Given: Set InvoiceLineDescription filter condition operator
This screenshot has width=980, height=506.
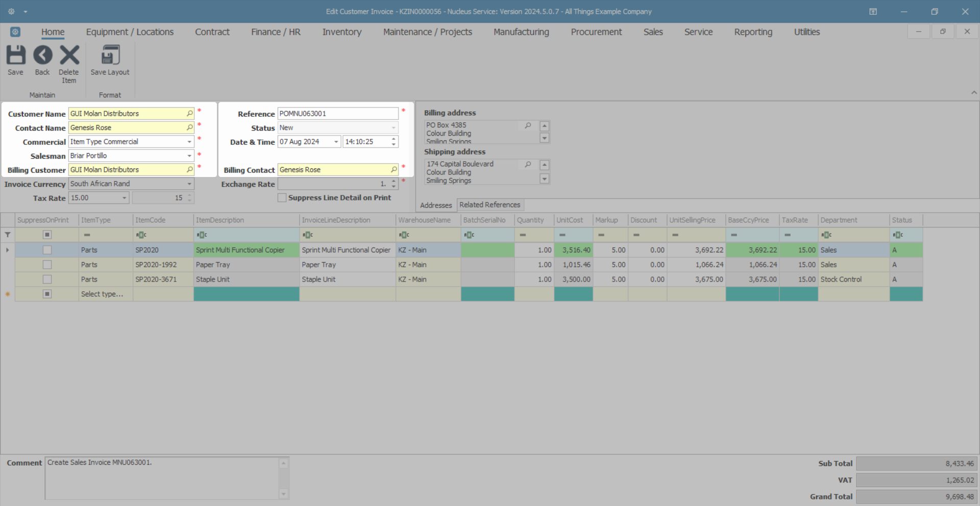Looking at the screenshot, I should coord(308,235).
